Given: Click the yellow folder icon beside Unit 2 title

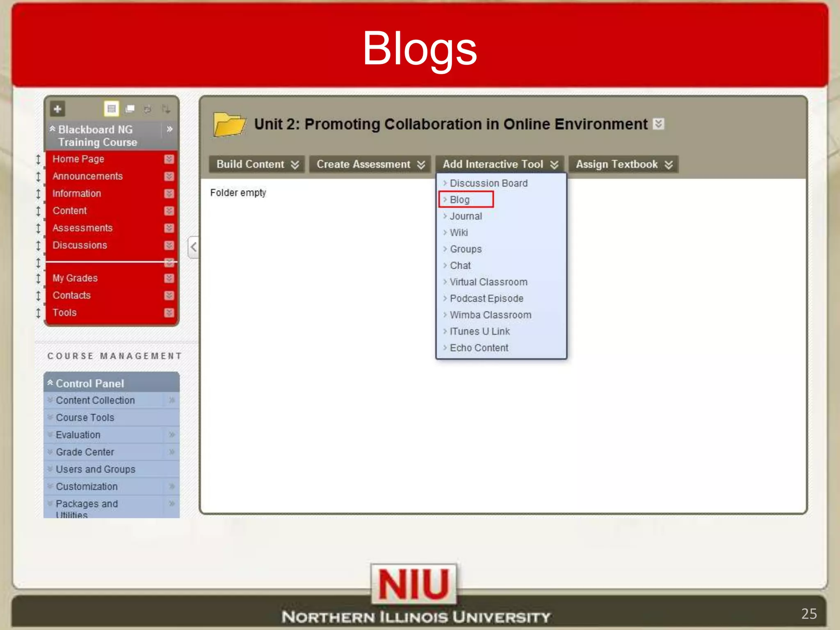Looking at the screenshot, I should tap(229, 124).
